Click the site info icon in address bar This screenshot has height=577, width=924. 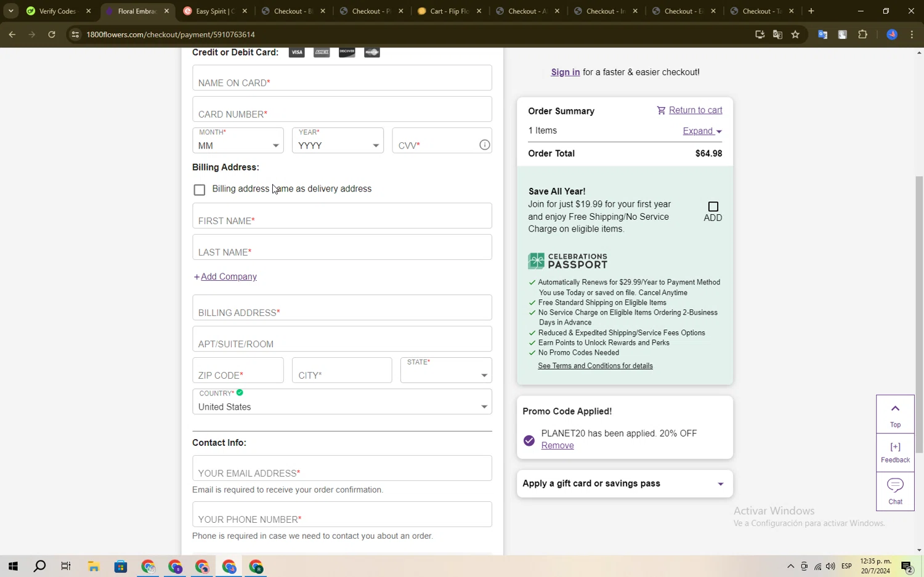(75, 34)
